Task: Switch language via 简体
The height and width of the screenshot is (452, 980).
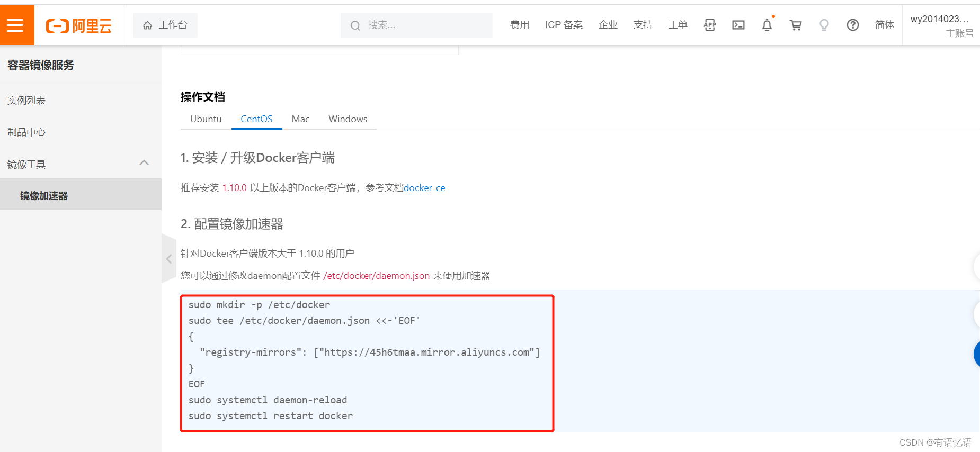Action: tap(885, 25)
